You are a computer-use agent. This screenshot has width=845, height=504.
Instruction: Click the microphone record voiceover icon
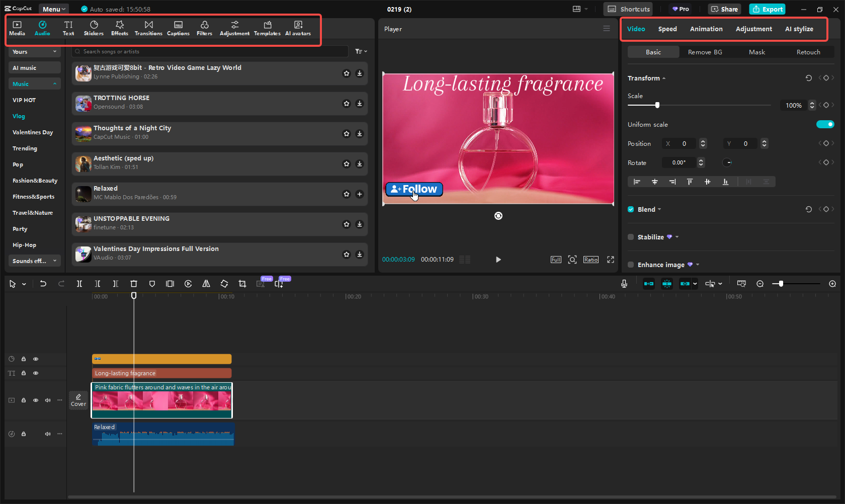pyautogui.click(x=624, y=284)
